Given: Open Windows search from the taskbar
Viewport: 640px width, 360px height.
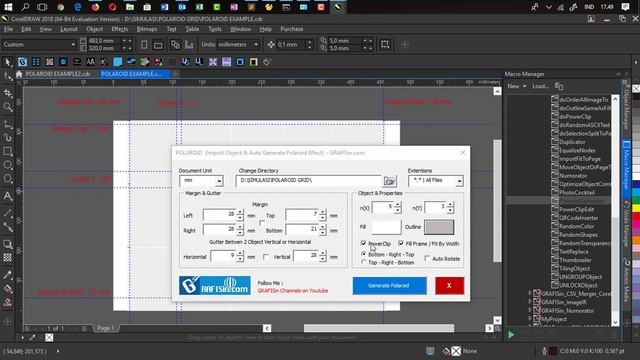Looking at the screenshot, I should click(25, 7).
